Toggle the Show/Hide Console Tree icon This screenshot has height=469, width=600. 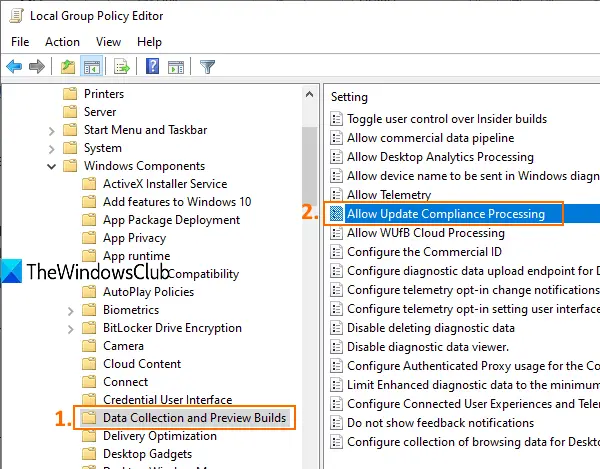pyautogui.click(x=91, y=67)
